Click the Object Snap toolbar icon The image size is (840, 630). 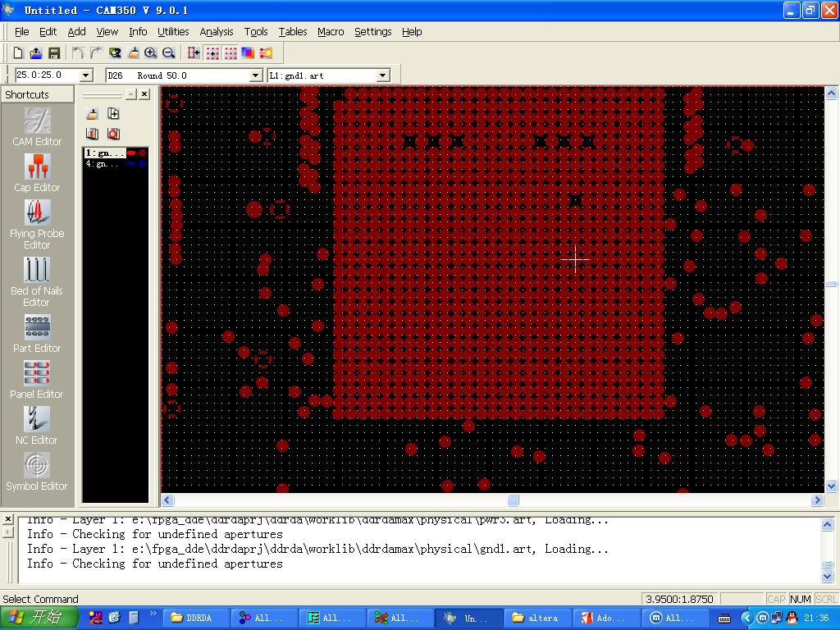[194, 52]
